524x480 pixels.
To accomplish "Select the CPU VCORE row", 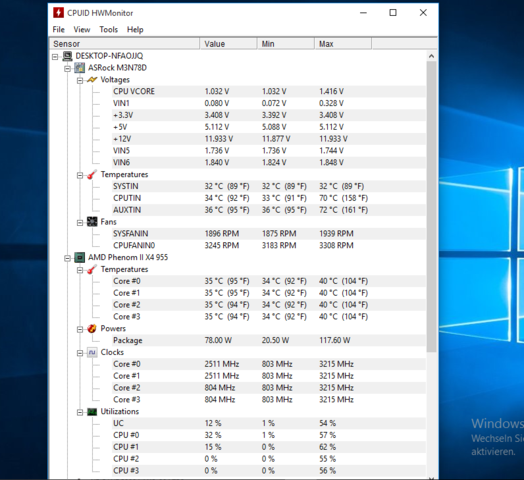I will [269, 92].
